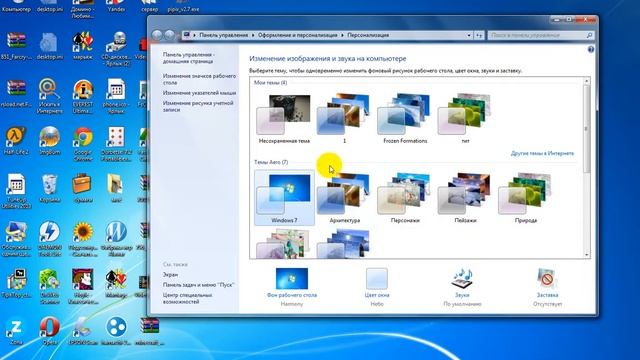Image resolution: width=640 pixels, height=360 pixels.
Task: Select the CD-дисковод shortcut desktop icon
Action: [116, 49]
